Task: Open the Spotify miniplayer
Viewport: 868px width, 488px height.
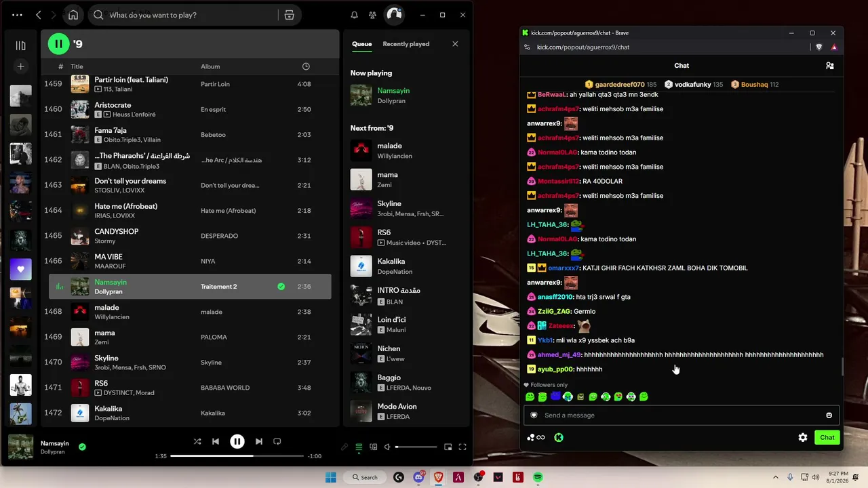Action: click(x=448, y=447)
